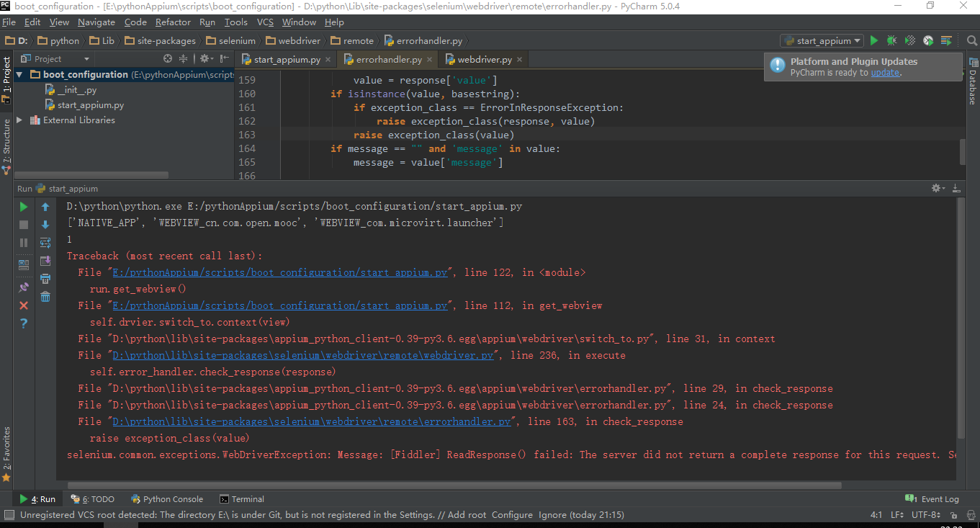Viewport: 980px width, 528px height.
Task: Close the run tab with the red X
Action: pos(24,305)
